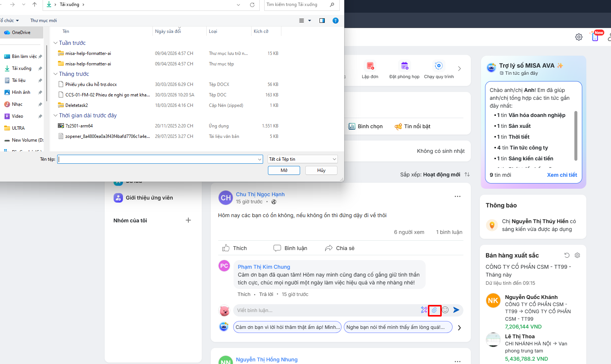Switch to the Bình chọn tab

(365, 126)
